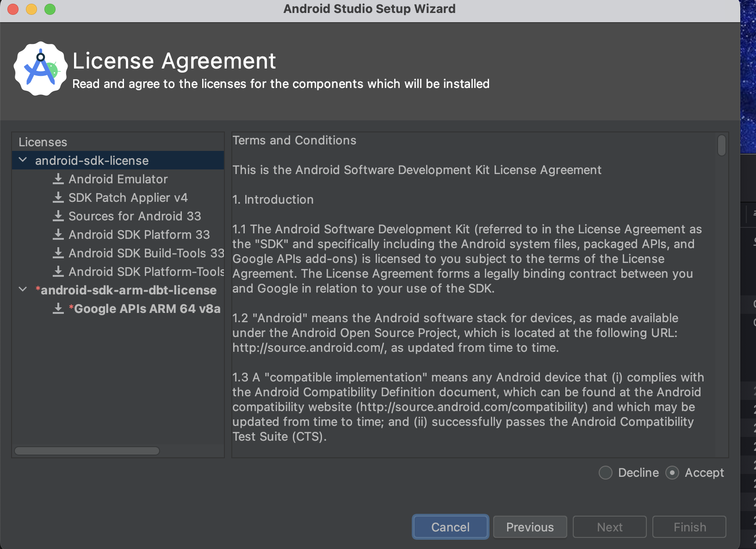Select Sources for Android 33 row

tap(118, 216)
